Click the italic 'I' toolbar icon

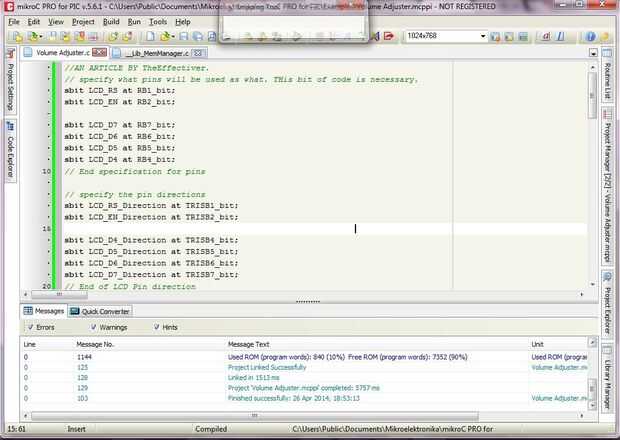pos(560,36)
